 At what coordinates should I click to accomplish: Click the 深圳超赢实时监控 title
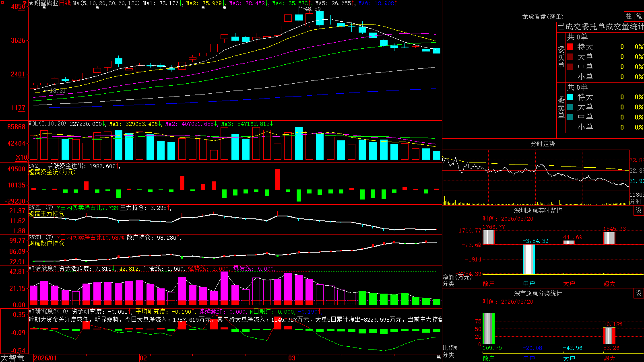point(538,210)
